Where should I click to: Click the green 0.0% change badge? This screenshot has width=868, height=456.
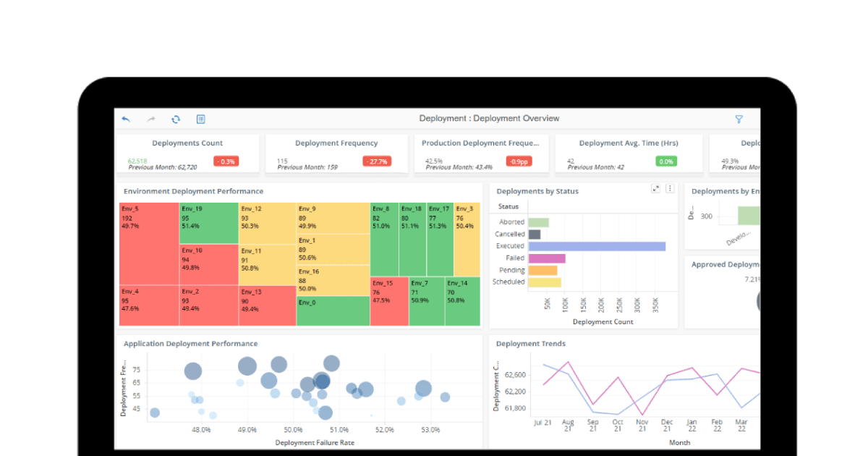(666, 161)
